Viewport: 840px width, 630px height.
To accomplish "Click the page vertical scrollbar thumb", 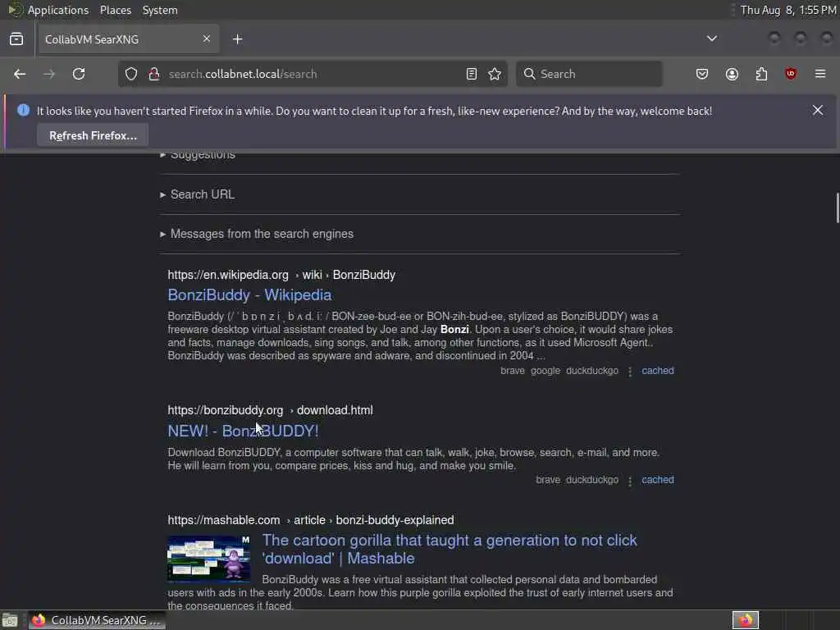I will click(837, 208).
